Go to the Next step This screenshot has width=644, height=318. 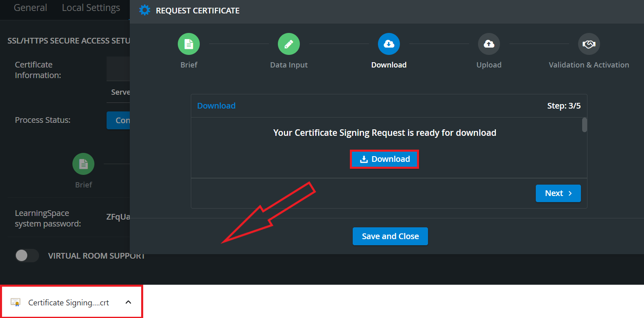pyautogui.click(x=558, y=193)
